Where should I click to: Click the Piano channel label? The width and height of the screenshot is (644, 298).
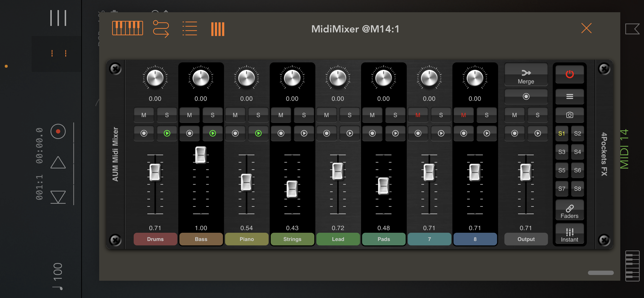click(x=247, y=239)
